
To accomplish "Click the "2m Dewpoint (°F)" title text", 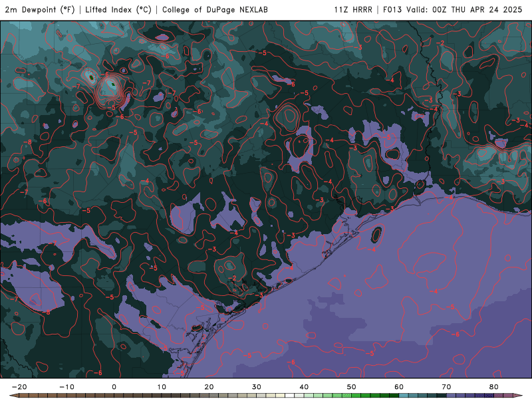I will (39, 9).
